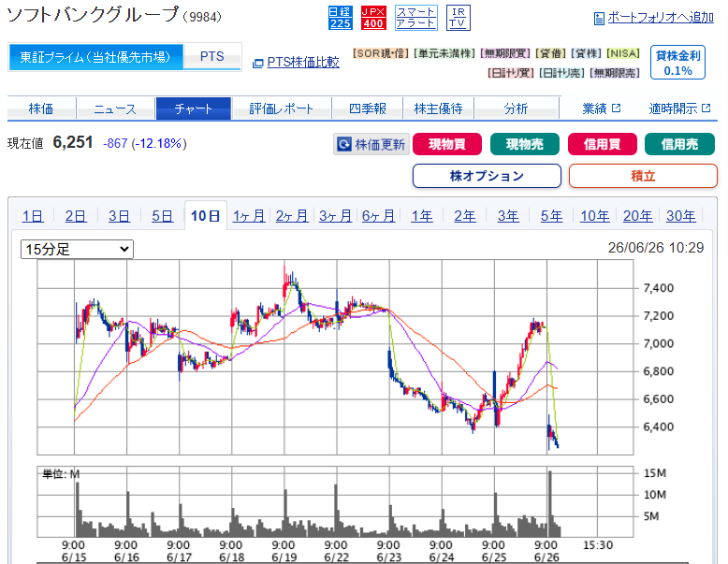This screenshot has height=564, width=728.
Task: Click the 貸株金利 0.1% badge
Action: coord(677,63)
